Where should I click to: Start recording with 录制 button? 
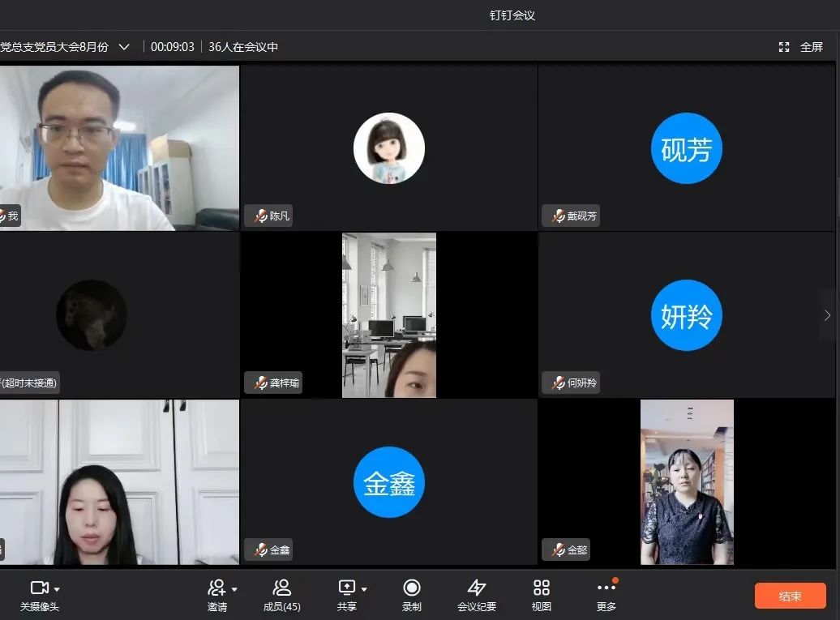pyautogui.click(x=411, y=595)
